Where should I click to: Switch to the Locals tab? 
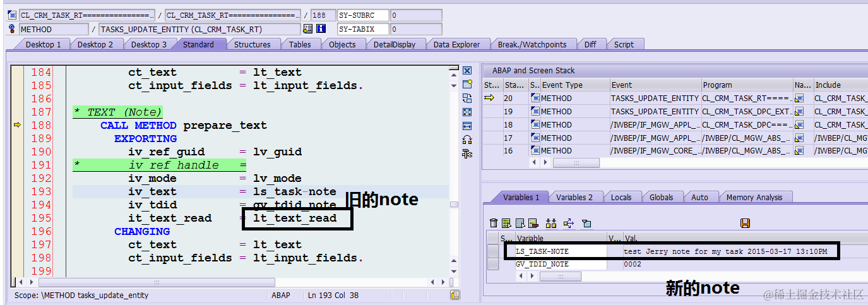coord(621,197)
